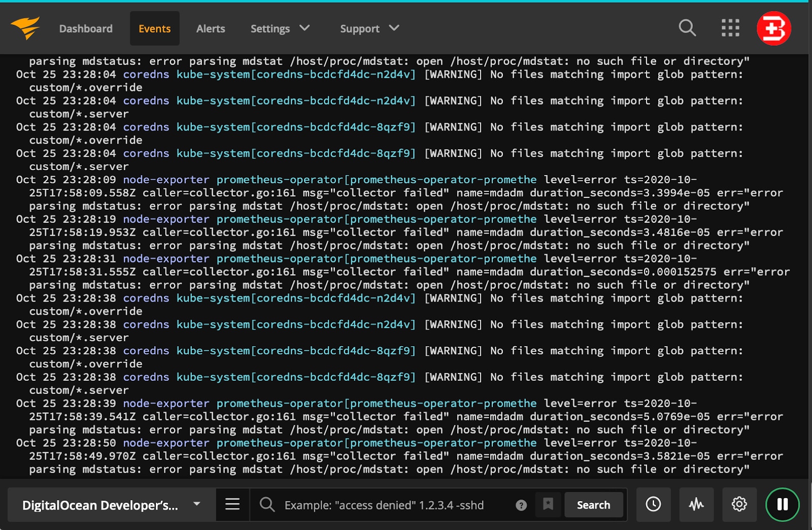Expand the Support menu chevron

(393, 28)
